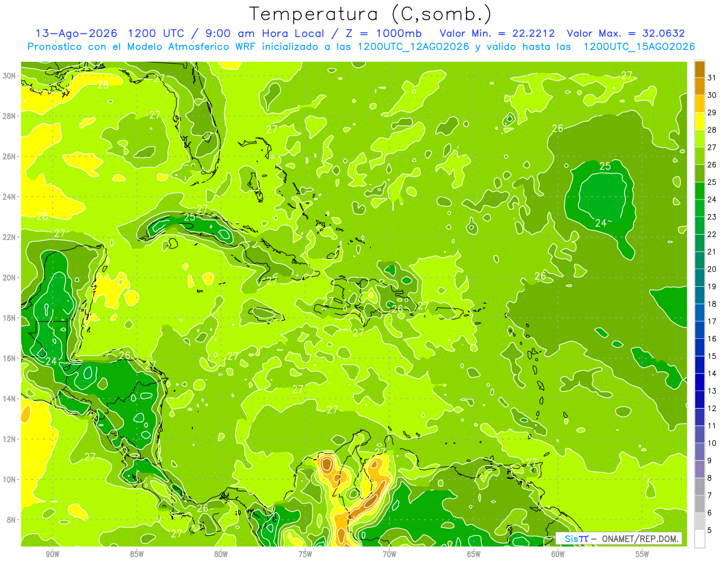
Task: Click initialization time "1200UTC_12AGO2026"
Action: 413,47
